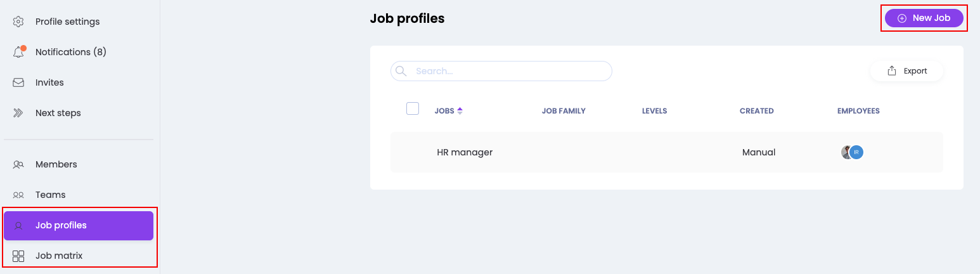
Task: Sort by the Jobs column arrow
Action: pyautogui.click(x=460, y=111)
